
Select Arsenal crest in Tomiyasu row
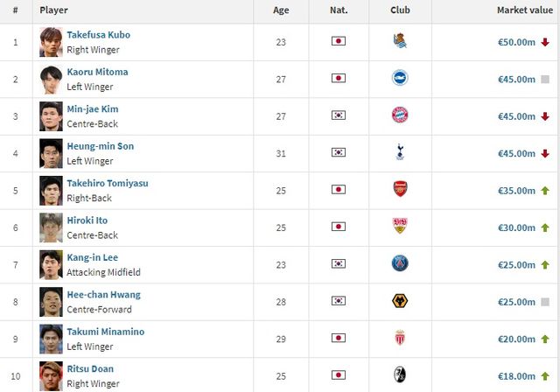[400, 190]
